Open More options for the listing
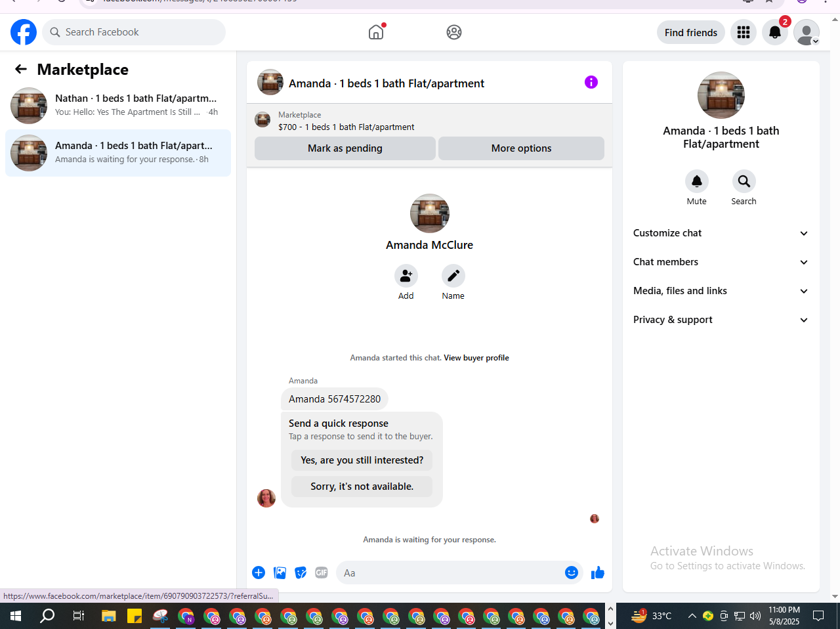The height and width of the screenshot is (629, 840). click(522, 148)
